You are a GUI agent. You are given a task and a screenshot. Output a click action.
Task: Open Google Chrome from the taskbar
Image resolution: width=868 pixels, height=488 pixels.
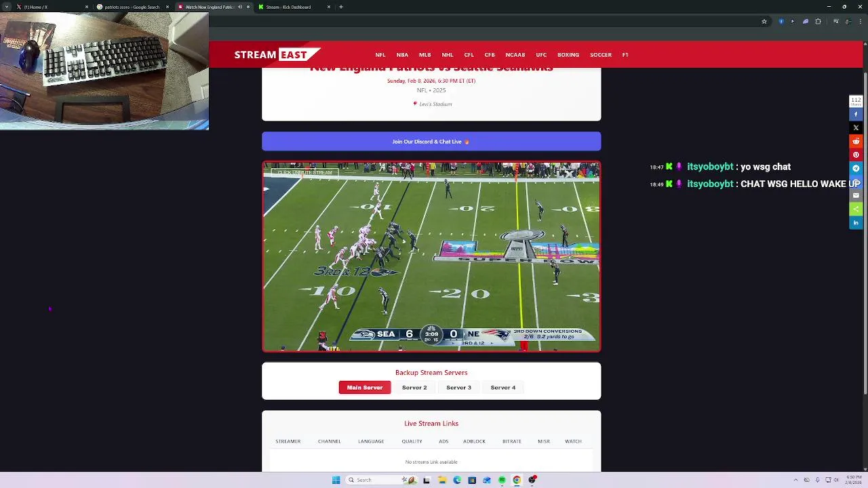[x=517, y=480]
